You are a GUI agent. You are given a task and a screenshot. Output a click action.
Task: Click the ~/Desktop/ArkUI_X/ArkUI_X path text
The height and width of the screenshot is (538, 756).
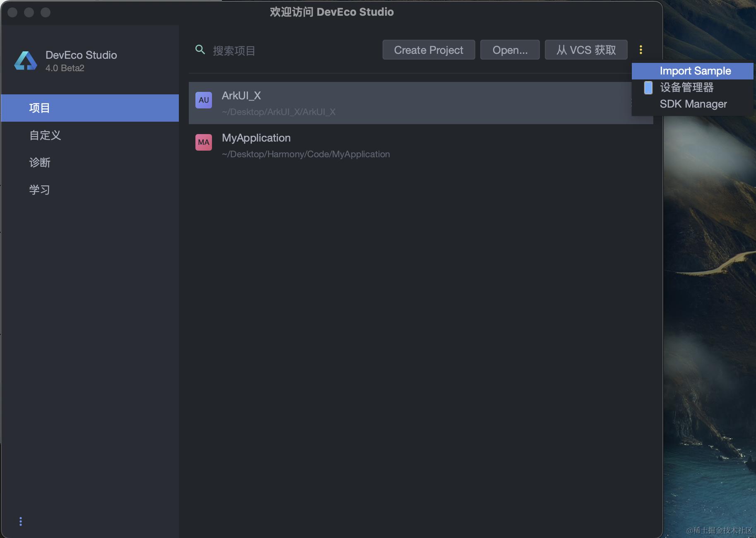(279, 112)
